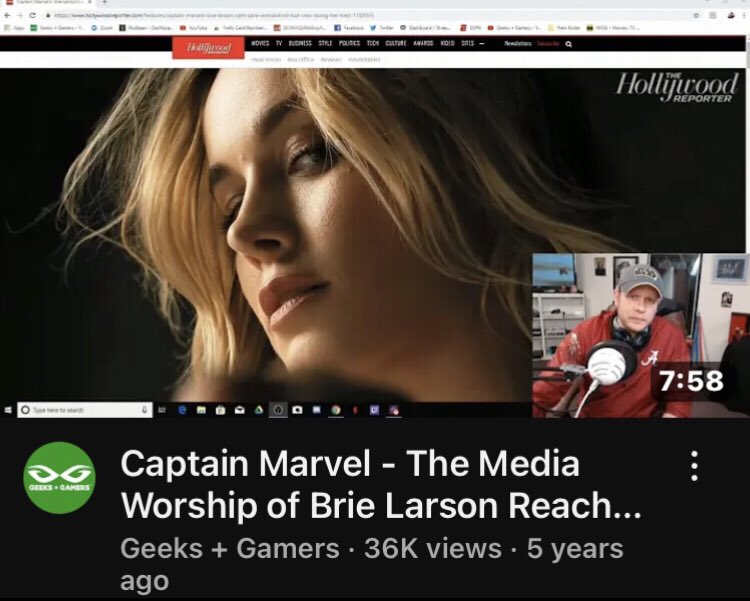Click the red Subscribe link in site header
The height and width of the screenshot is (601, 750).
547,44
